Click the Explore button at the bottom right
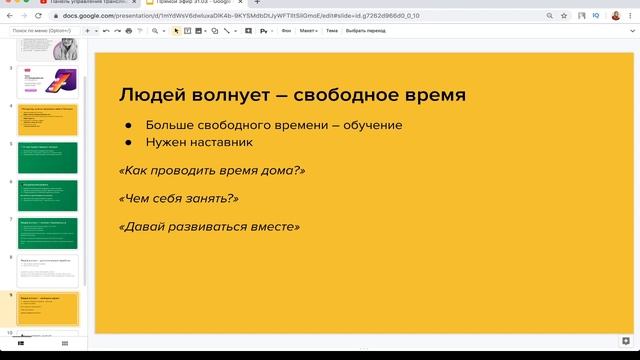 [x=626, y=341]
